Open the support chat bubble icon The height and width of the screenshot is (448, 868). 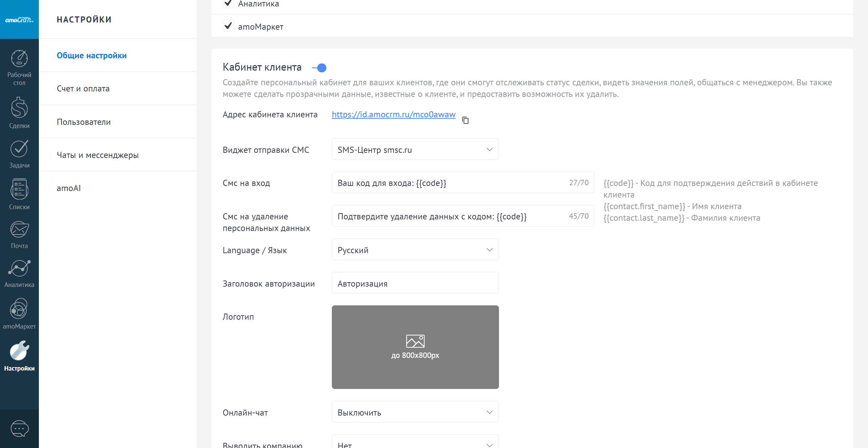tap(19, 428)
